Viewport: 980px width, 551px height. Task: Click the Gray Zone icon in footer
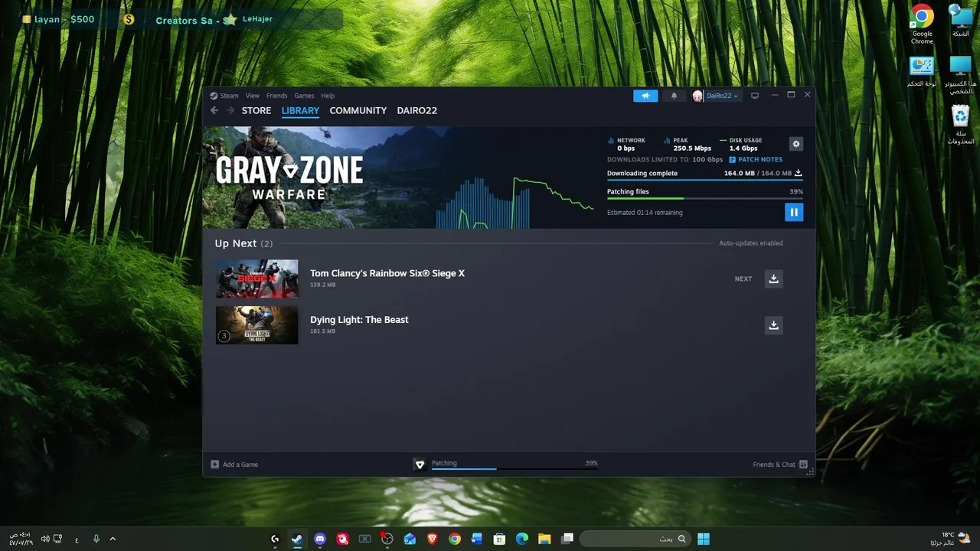420,465
